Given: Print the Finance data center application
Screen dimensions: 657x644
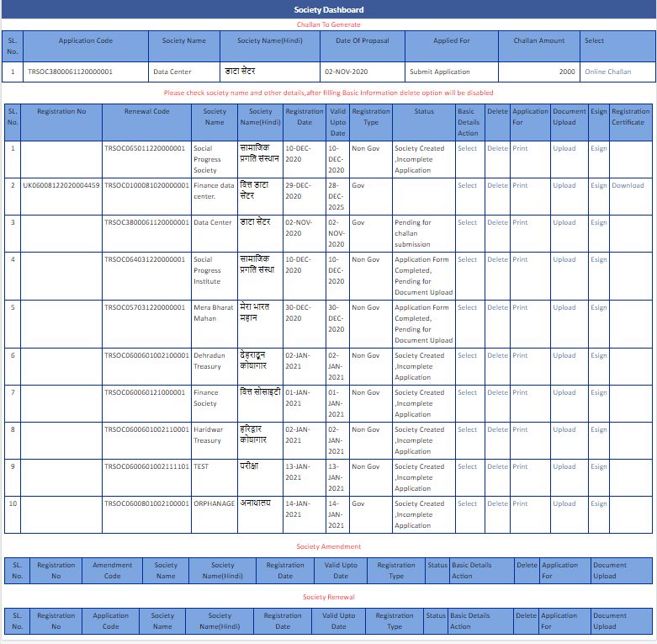Looking at the screenshot, I should [520, 185].
